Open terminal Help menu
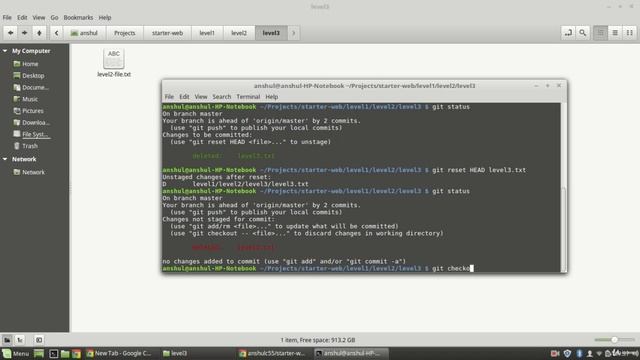The width and height of the screenshot is (640, 360). 271,97
